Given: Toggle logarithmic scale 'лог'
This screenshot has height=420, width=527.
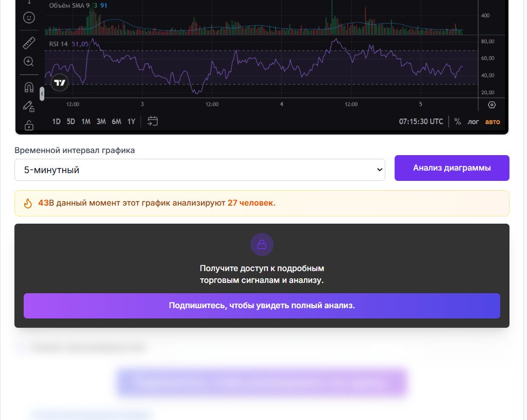Looking at the screenshot, I should click(473, 122).
